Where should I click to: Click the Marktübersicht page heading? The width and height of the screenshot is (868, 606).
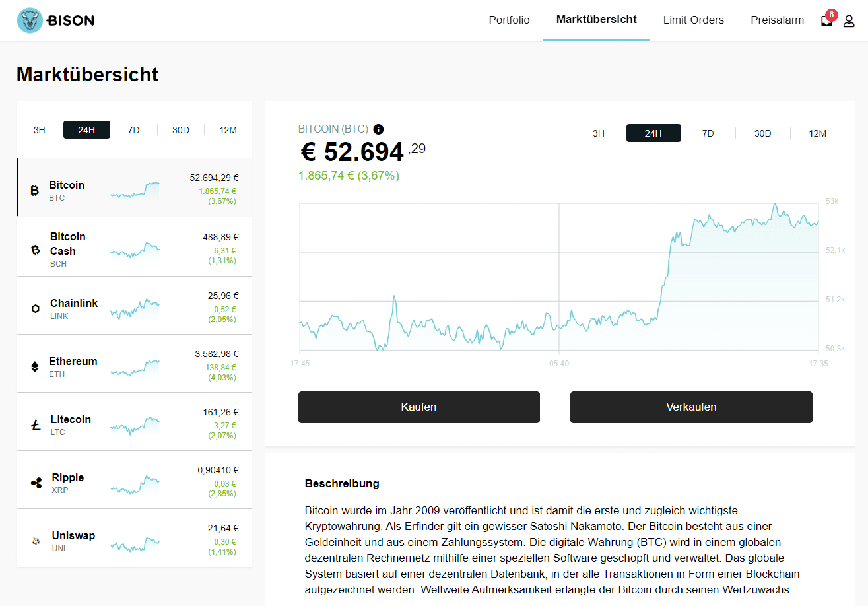coord(87,74)
